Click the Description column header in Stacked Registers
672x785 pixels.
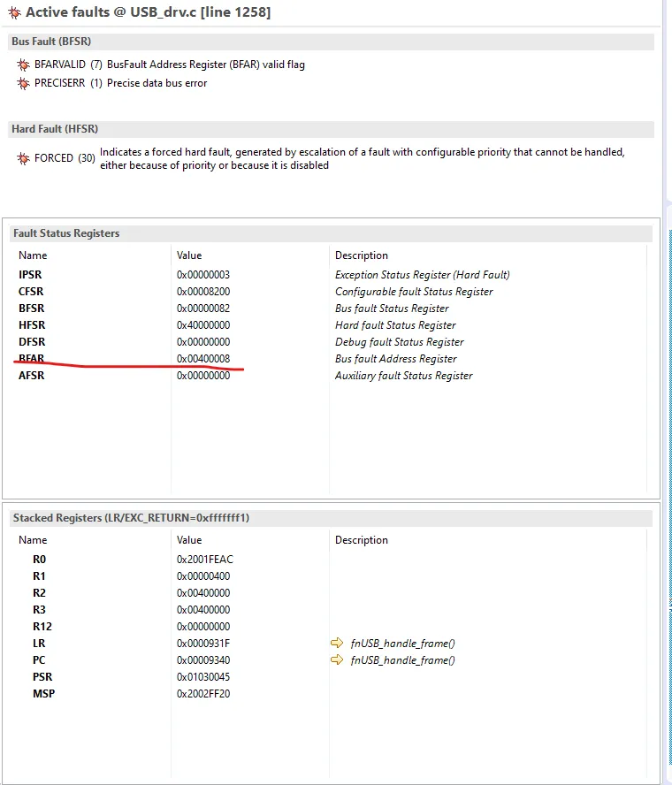pyautogui.click(x=362, y=539)
